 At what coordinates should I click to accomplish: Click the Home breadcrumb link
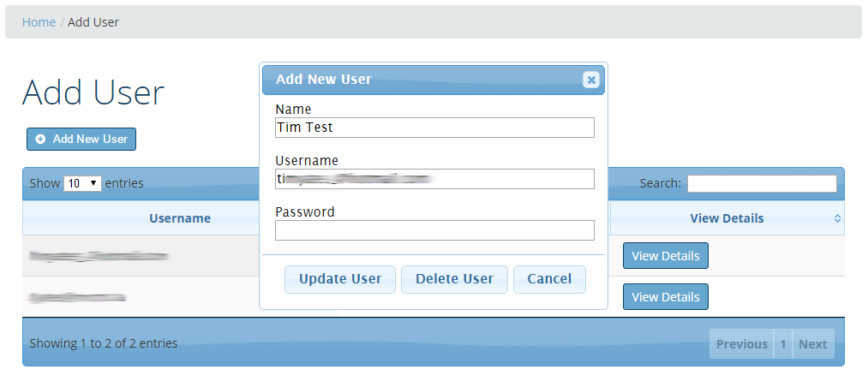(39, 22)
